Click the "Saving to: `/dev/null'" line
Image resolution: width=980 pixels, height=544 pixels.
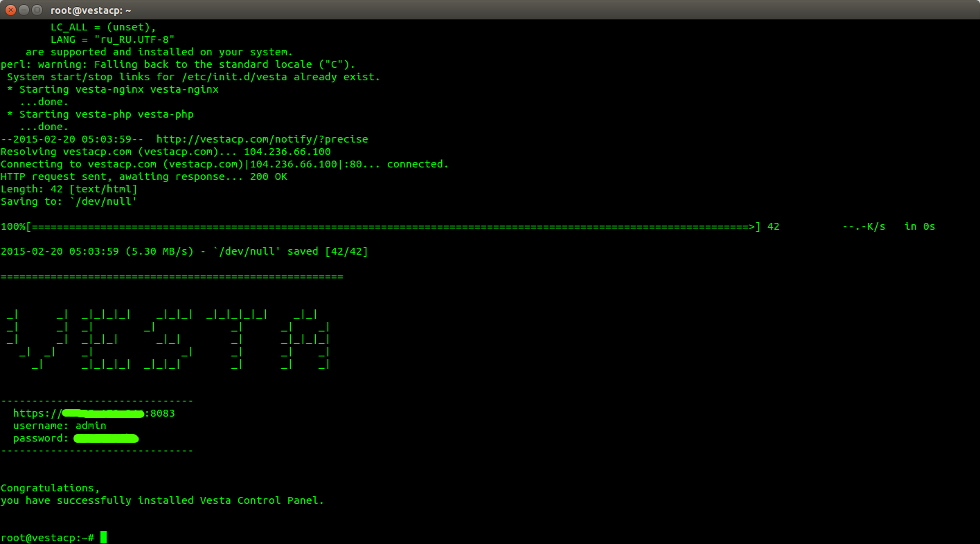(x=69, y=201)
